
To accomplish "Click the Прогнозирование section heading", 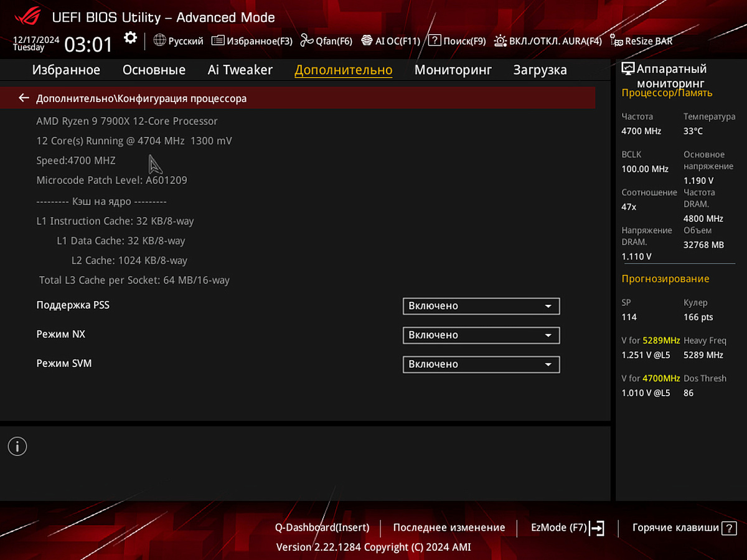I will [x=665, y=279].
